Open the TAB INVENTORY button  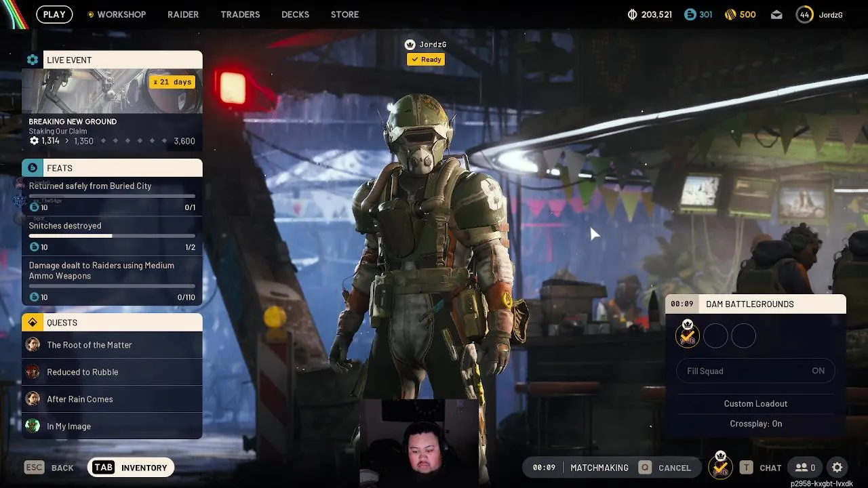[x=131, y=468]
